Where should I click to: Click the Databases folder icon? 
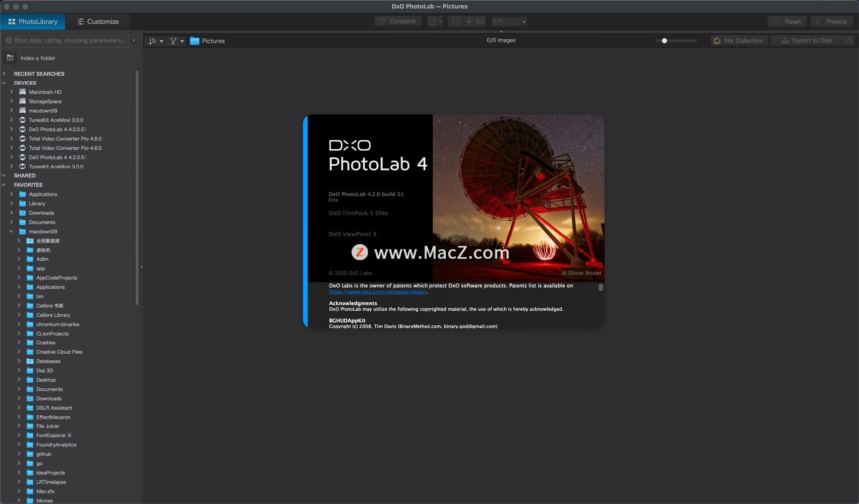[30, 361]
